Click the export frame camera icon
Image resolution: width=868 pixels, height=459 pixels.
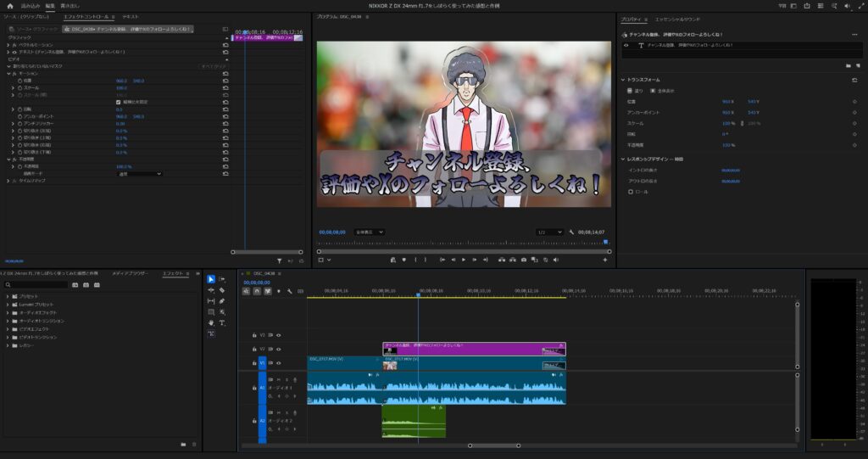tap(524, 260)
